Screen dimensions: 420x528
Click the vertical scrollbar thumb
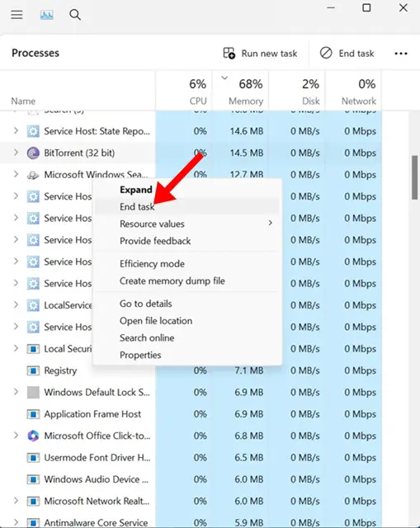pyautogui.click(x=414, y=178)
